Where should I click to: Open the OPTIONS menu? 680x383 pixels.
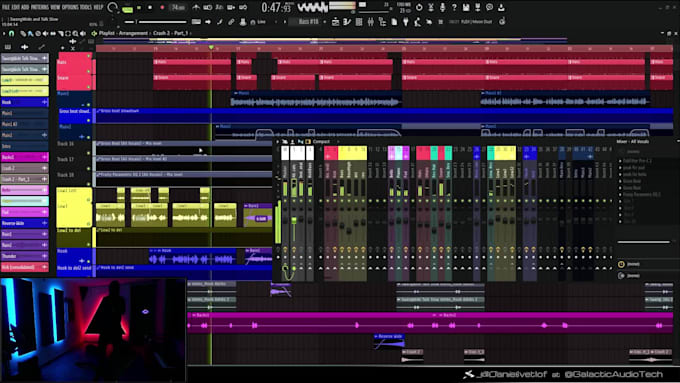pyautogui.click(x=70, y=7)
